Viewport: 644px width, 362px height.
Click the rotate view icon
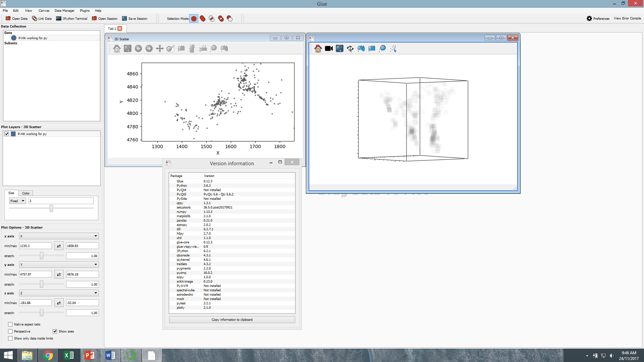click(350, 49)
